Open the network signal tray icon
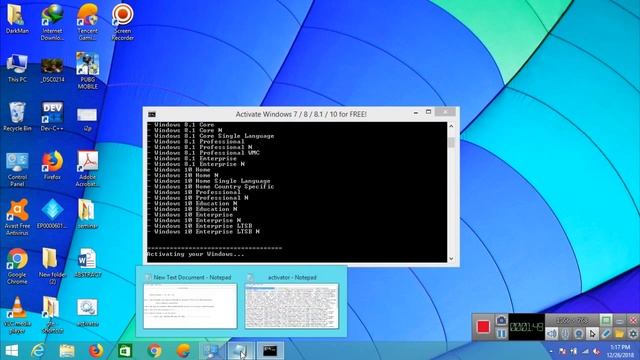 point(585,351)
